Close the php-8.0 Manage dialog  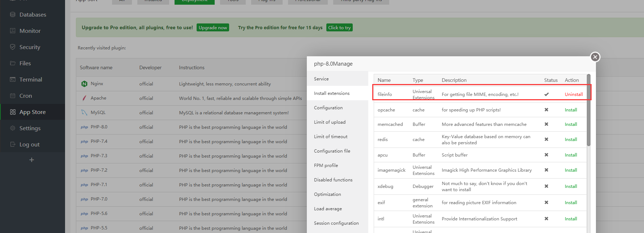(x=595, y=57)
